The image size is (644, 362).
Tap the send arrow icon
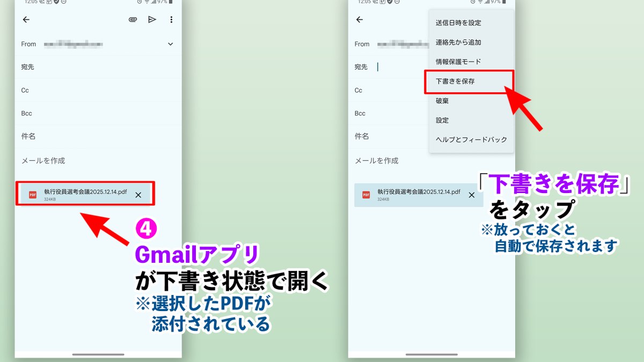coord(152,20)
